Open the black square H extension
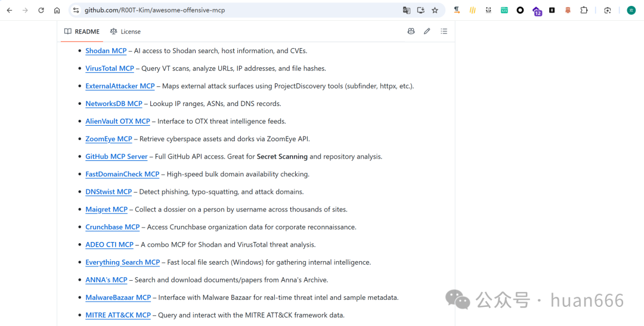Screen dimensions: 644x326 (x=552, y=10)
